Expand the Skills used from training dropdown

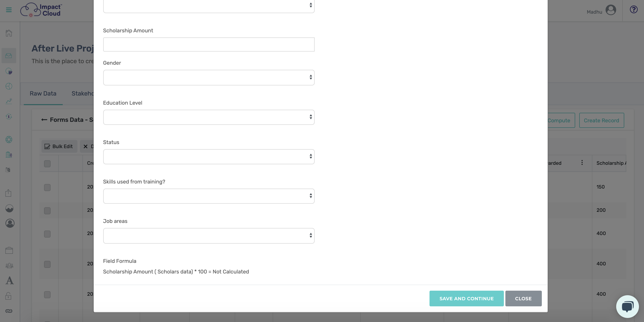click(x=209, y=196)
